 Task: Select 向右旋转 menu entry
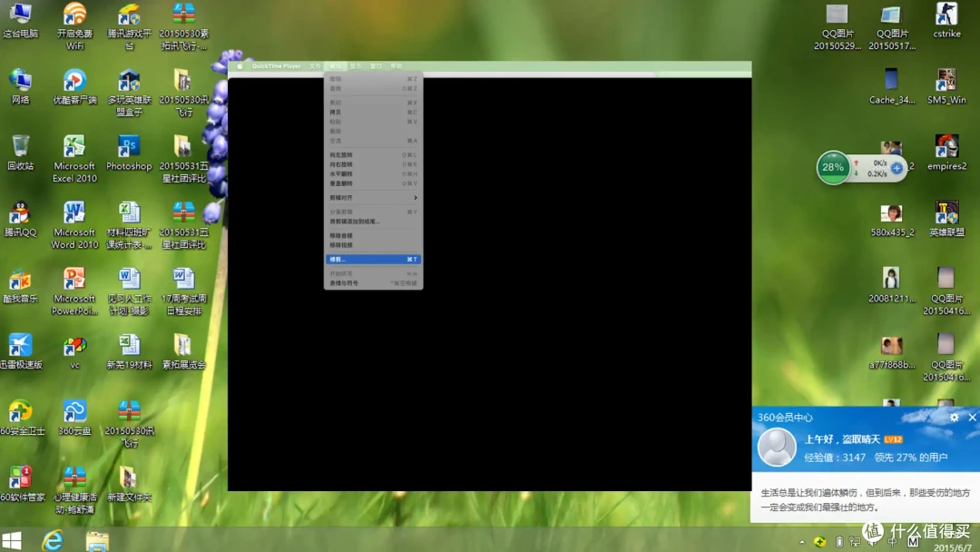coord(373,164)
